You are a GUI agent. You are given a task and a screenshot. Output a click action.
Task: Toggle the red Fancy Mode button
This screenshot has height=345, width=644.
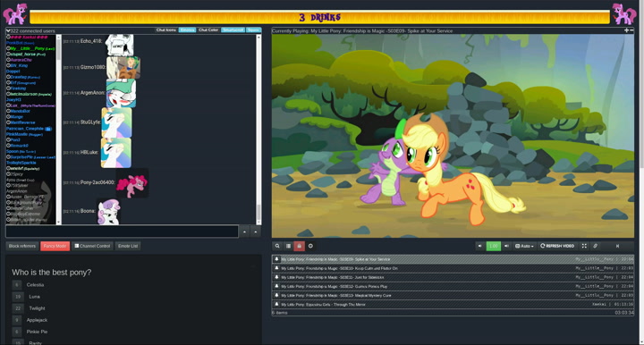(55, 246)
